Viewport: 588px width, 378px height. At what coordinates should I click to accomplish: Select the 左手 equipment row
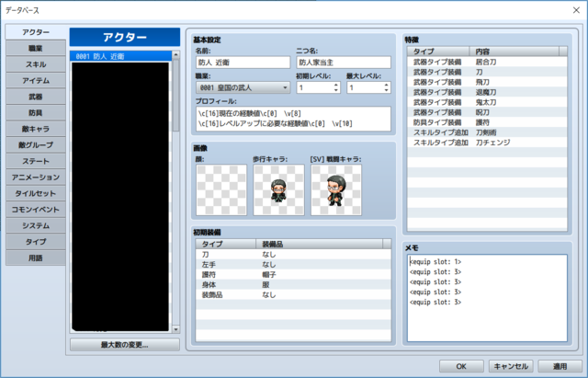click(x=293, y=265)
